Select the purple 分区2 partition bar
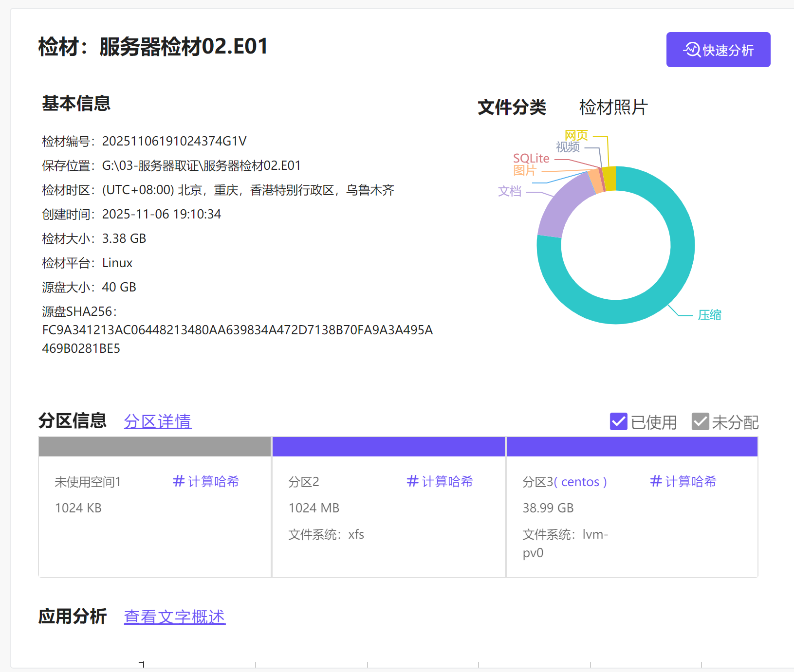The width and height of the screenshot is (794, 672). point(388,447)
